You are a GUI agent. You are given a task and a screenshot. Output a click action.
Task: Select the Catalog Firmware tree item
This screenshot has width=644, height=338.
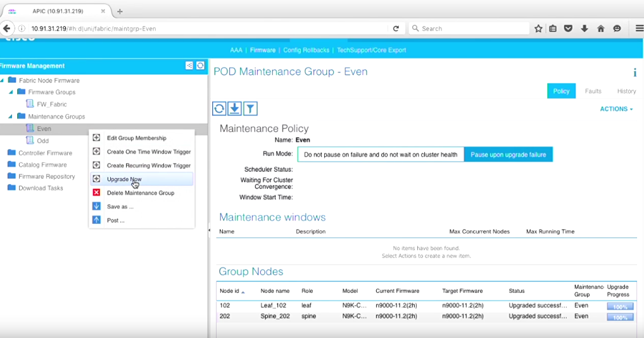[x=42, y=164]
